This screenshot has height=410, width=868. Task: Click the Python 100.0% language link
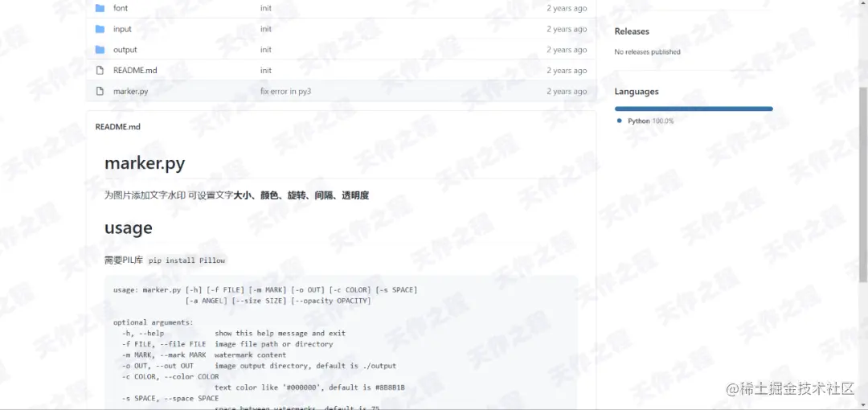tap(650, 121)
